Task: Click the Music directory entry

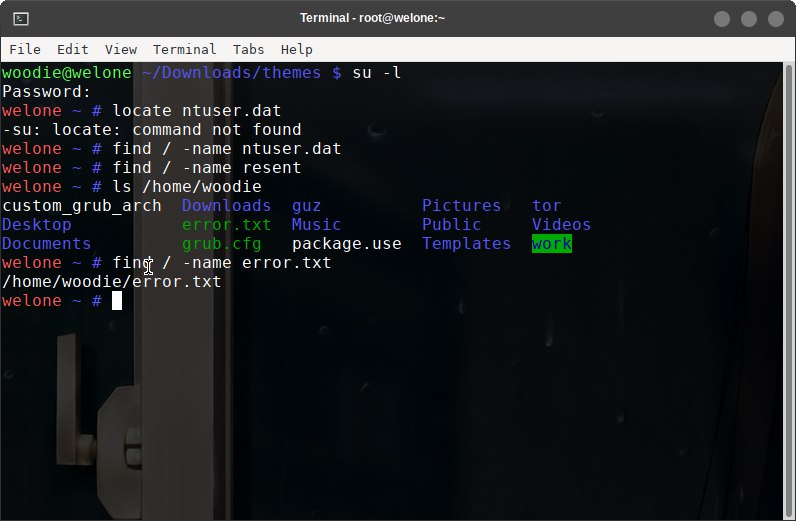Action: tap(316, 224)
